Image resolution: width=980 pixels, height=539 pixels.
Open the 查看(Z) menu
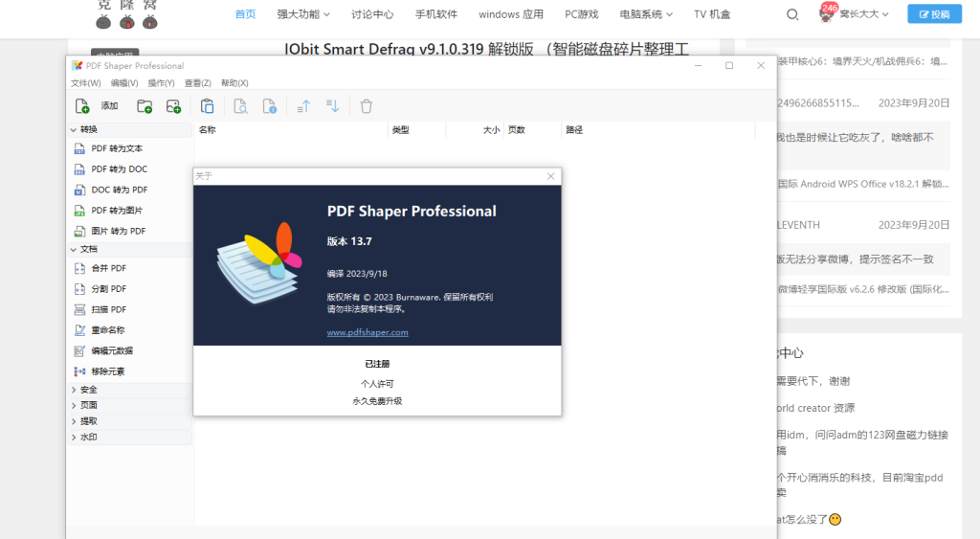coord(197,83)
